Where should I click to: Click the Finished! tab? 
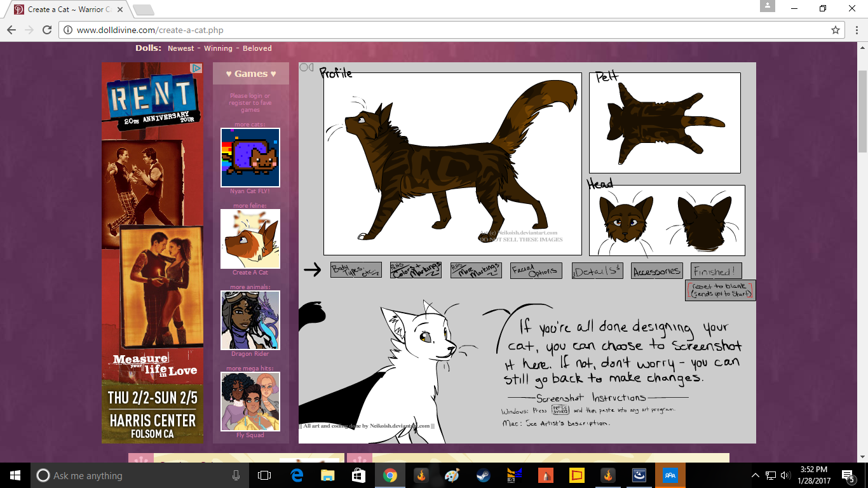point(716,271)
